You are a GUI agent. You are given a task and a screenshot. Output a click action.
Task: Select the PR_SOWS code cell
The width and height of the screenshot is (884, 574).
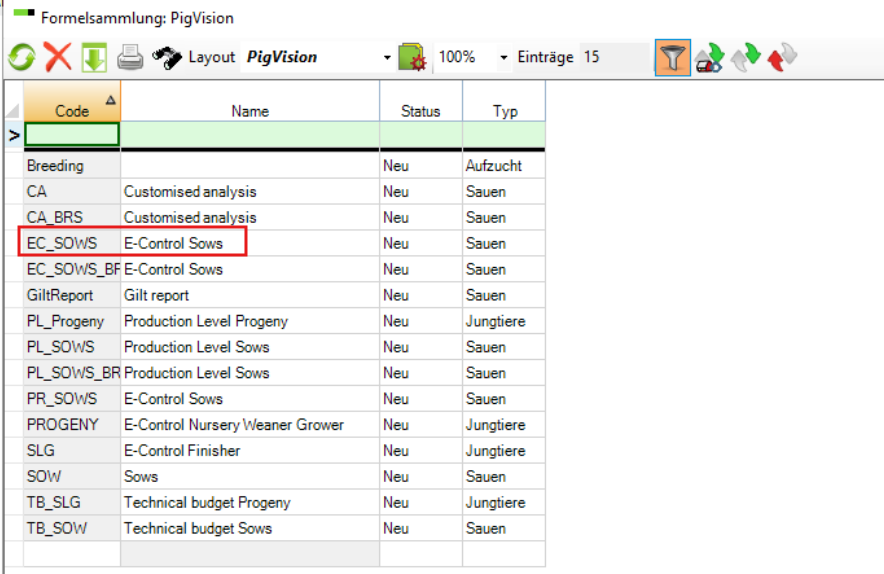tap(72, 399)
